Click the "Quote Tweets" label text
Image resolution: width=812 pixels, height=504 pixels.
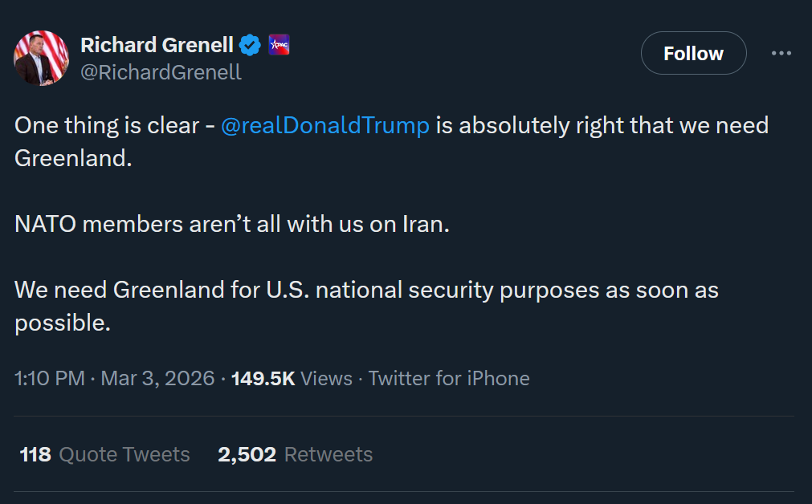coord(124,454)
